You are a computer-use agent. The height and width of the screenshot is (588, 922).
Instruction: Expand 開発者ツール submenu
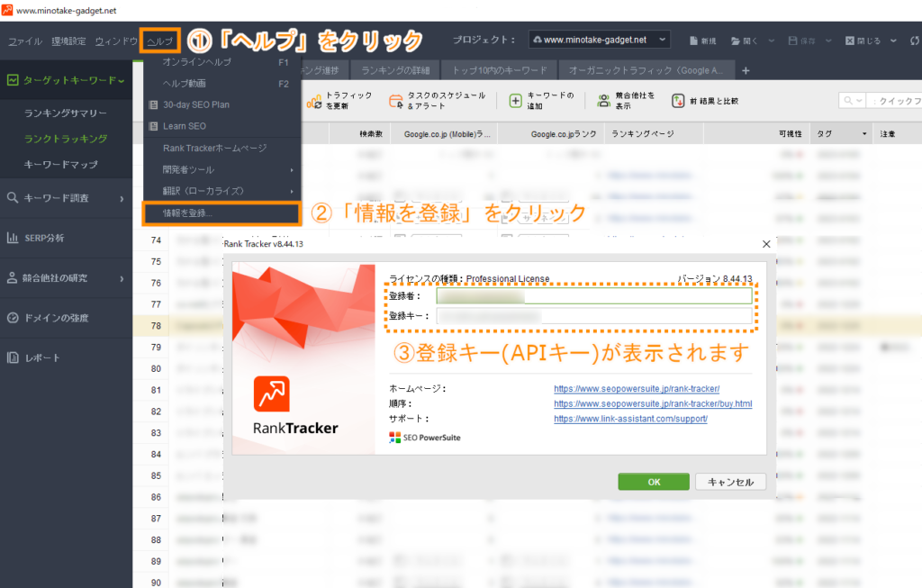pyautogui.click(x=222, y=169)
